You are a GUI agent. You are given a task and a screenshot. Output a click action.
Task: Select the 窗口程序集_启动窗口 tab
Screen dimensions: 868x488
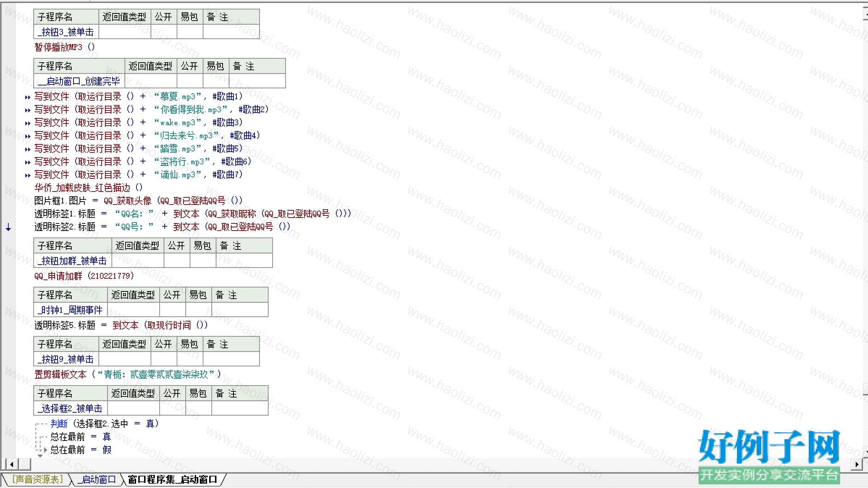pyautogui.click(x=172, y=480)
